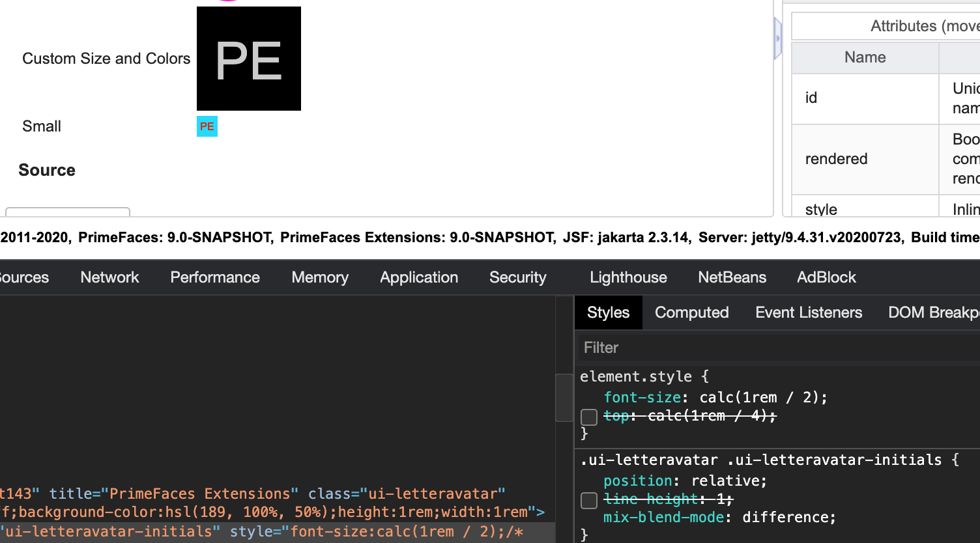Switch to the Application panel
This screenshot has width=980, height=543.
[x=419, y=277]
